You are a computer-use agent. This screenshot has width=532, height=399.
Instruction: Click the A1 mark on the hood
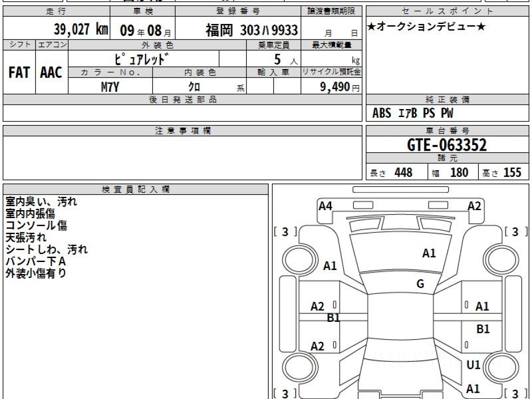pos(429,254)
